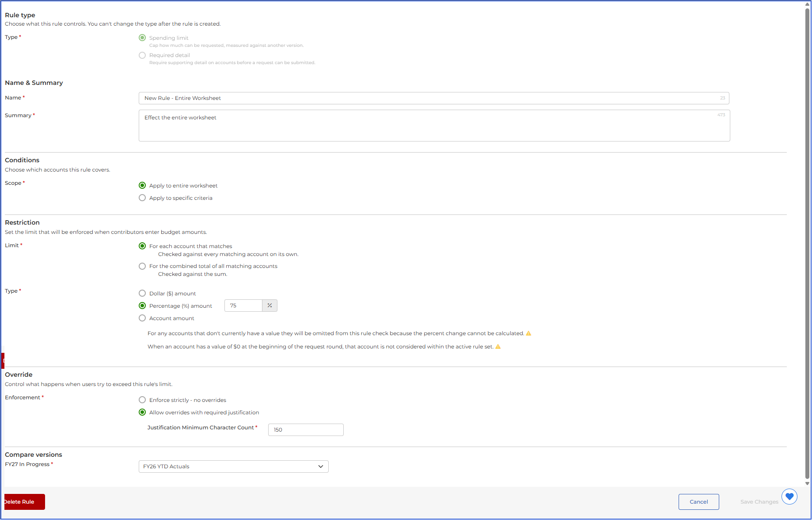The height and width of the screenshot is (520, 812).
Task: Click the blue heart icon button
Action: click(789, 497)
